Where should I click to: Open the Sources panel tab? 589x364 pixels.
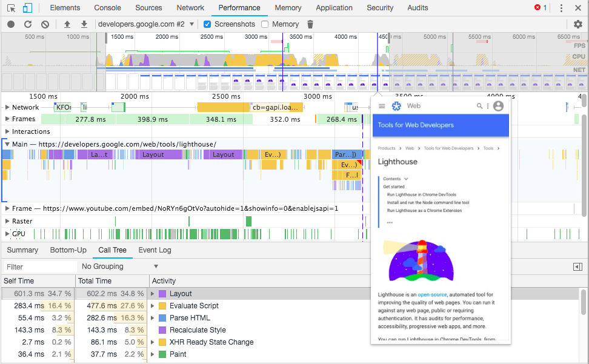[148, 8]
